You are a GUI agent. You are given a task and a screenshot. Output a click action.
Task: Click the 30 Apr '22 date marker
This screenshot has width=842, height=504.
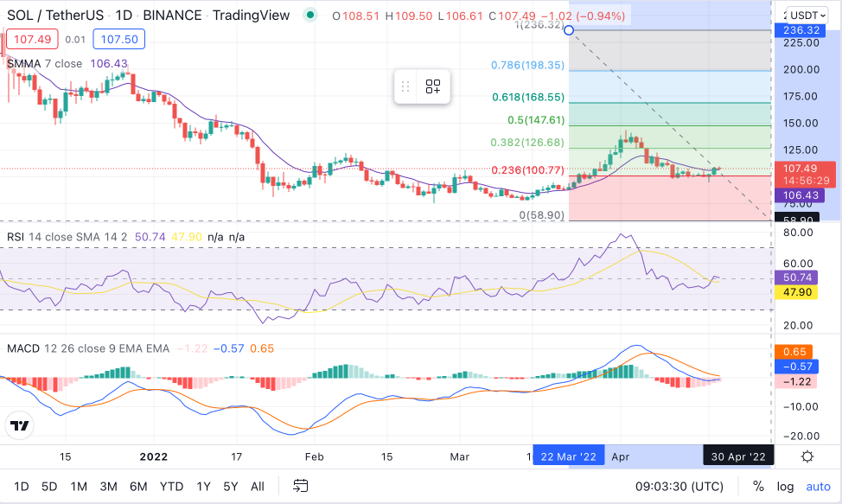point(738,456)
